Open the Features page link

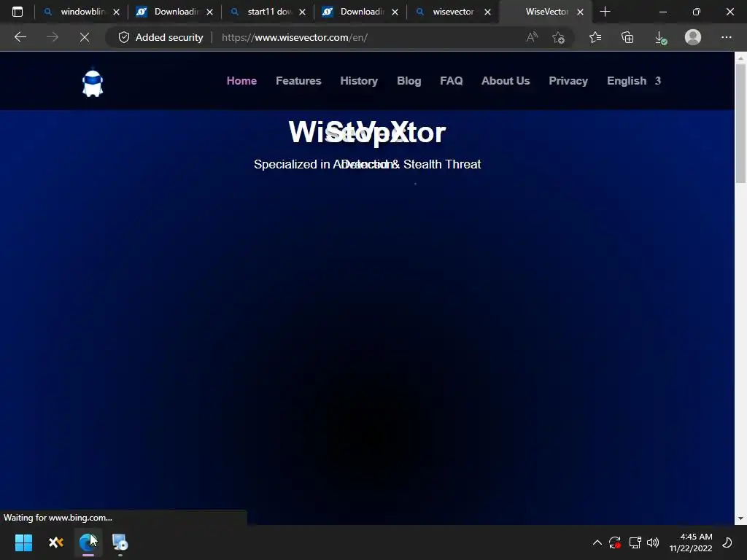298,81
